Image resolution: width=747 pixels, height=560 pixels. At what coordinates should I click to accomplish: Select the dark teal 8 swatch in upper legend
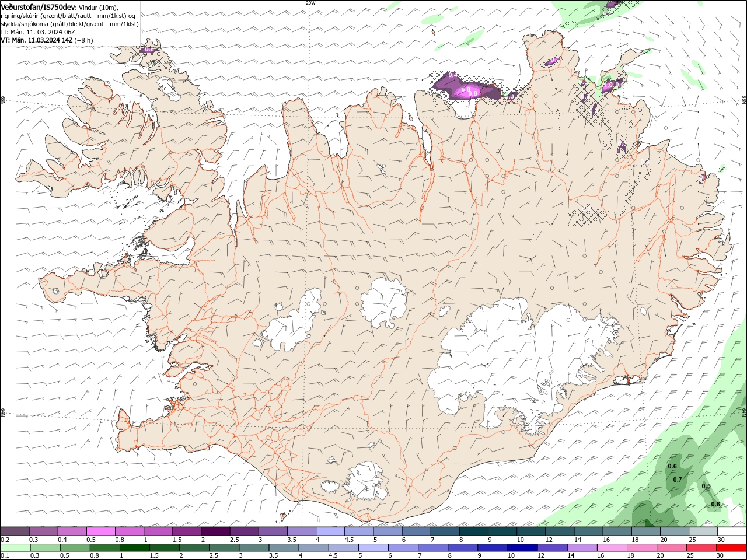[x=473, y=531]
